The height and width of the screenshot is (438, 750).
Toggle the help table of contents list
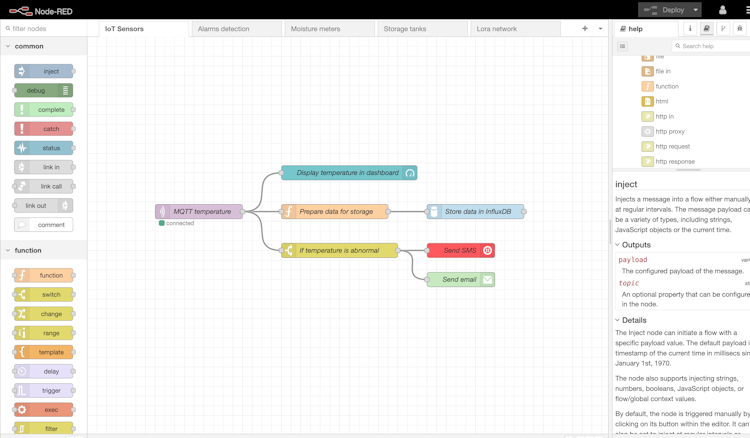pyautogui.click(x=623, y=46)
